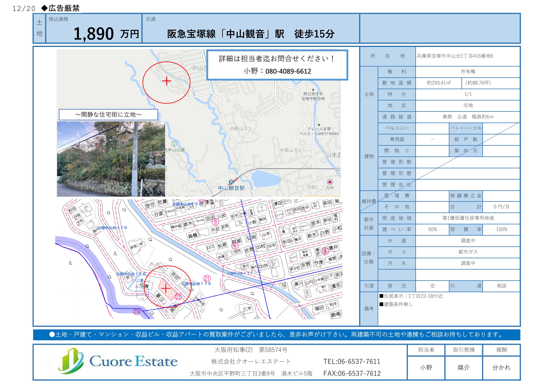Click the blue purchase-inquiry banner
The image size is (554, 392).
[276, 335]
